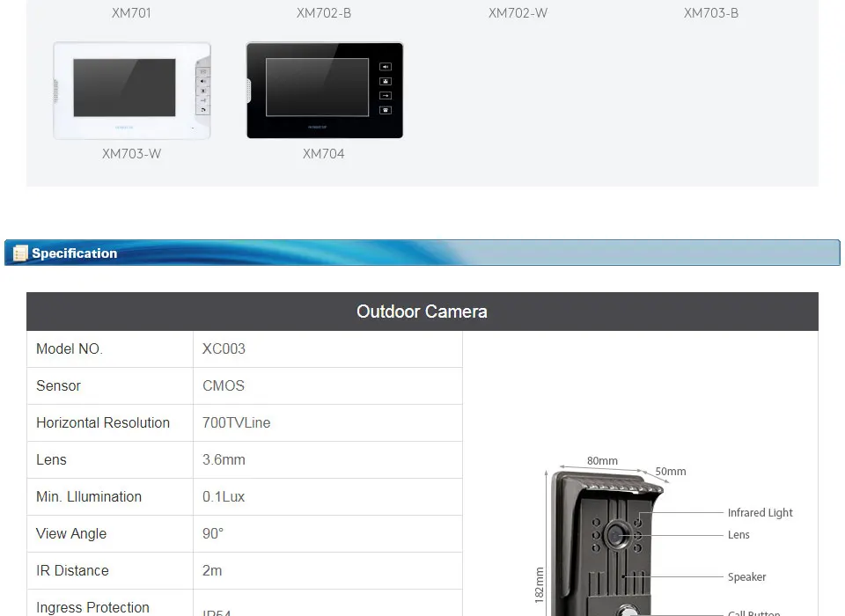Screen dimensions: 845x616
Task: Click the 700TVLine value cell
Action: pos(327,423)
